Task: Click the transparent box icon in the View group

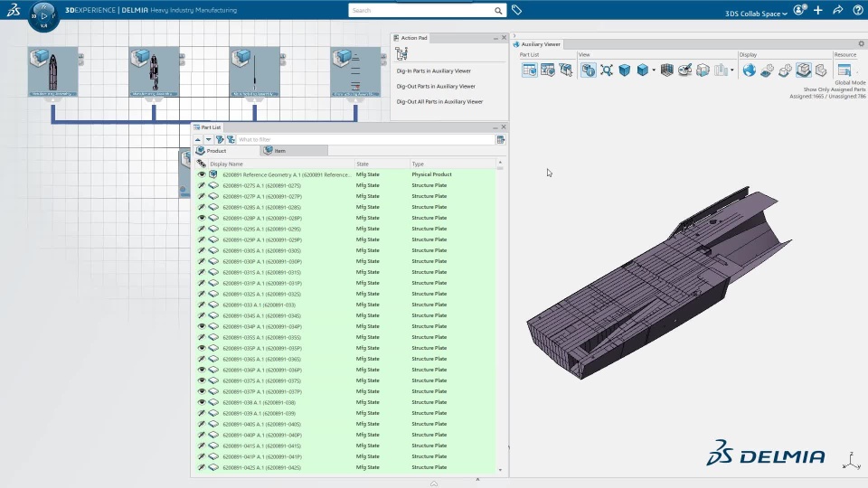Action: click(703, 70)
